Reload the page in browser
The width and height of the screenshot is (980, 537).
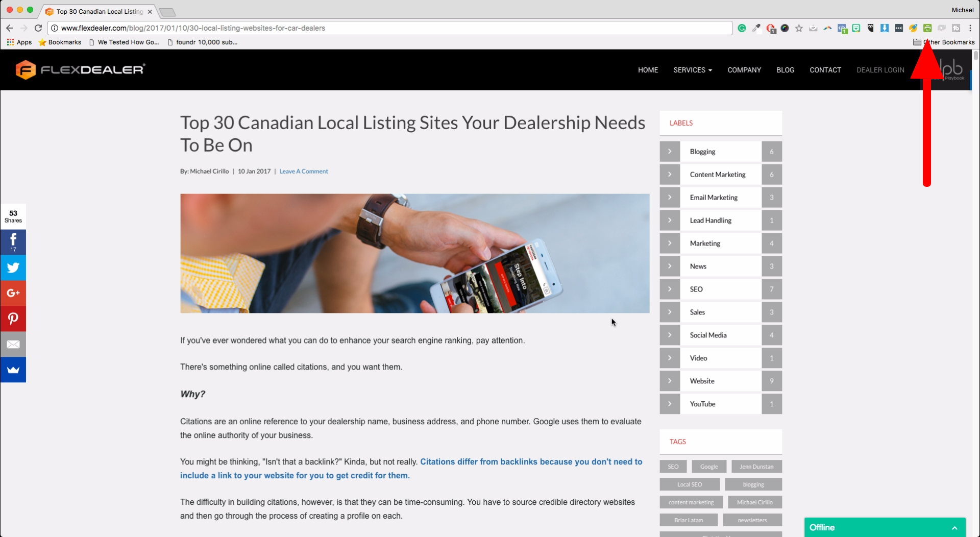click(38, 28)
